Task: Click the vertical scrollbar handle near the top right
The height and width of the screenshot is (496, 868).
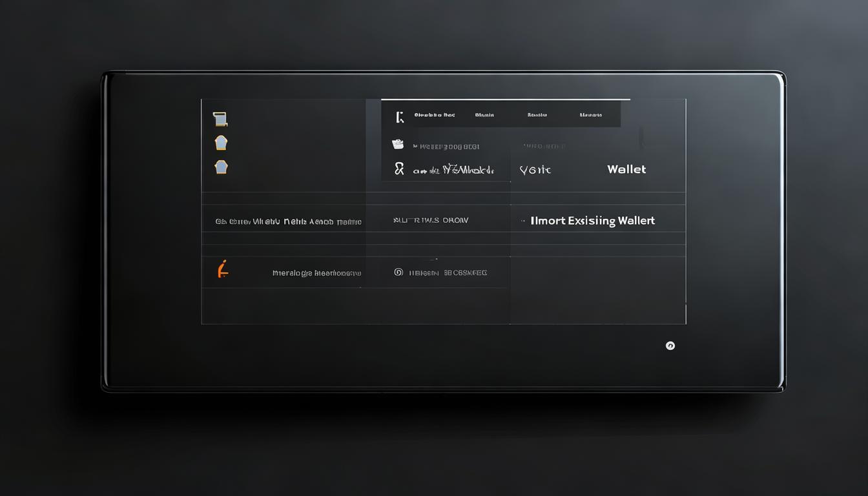Action: (x=641, y=137)
